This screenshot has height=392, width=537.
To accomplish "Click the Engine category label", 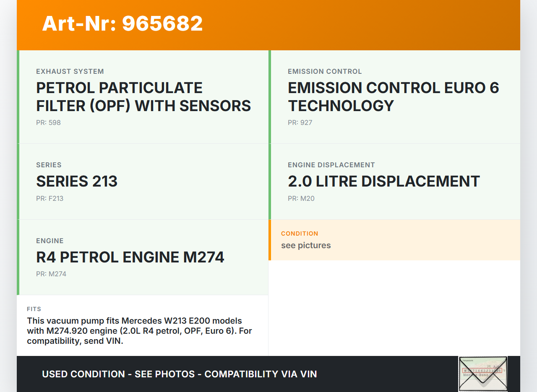I will pyautogui.click(x=50, y=241).
